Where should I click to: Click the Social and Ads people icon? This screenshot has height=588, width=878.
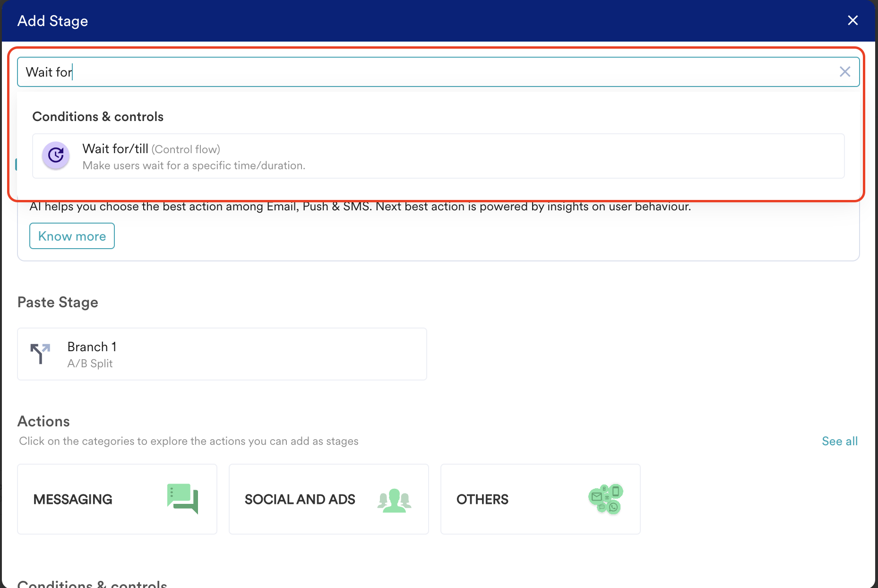pos(394,501)
